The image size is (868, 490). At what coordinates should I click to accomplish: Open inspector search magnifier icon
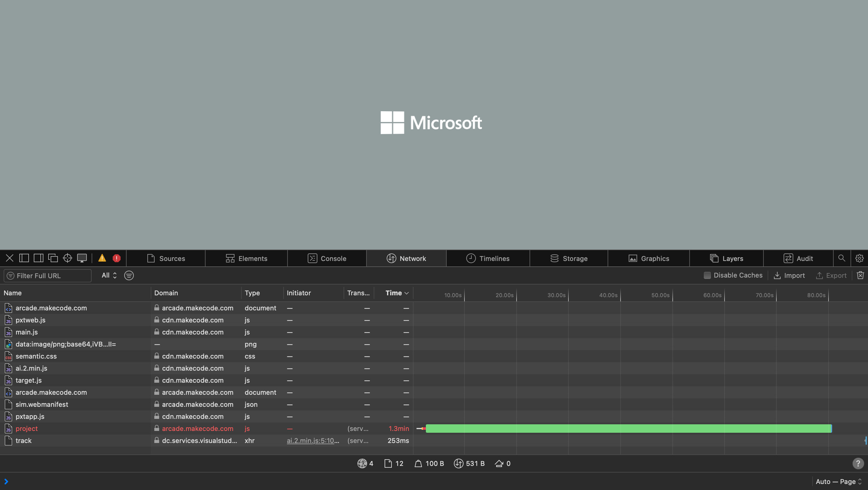(x=842, y=258)
